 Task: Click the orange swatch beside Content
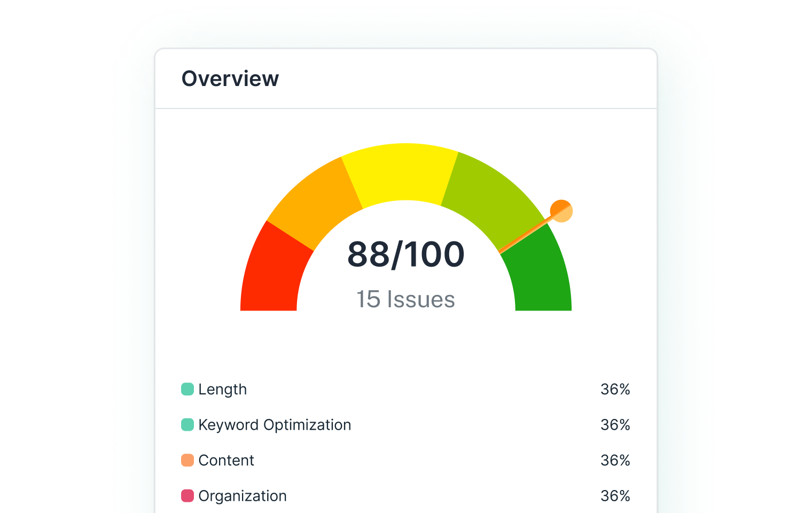pyautogui.click(x=188, y=460)
